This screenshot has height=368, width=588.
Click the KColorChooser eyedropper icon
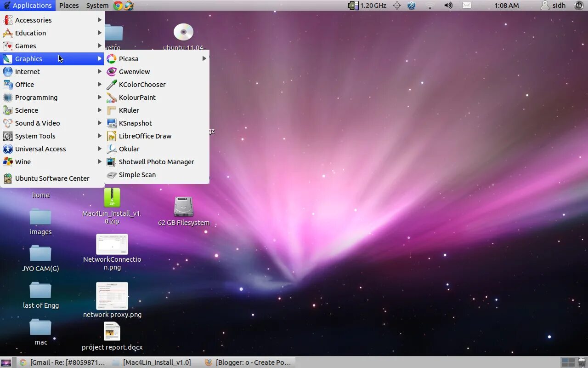(x=112, y=85)
